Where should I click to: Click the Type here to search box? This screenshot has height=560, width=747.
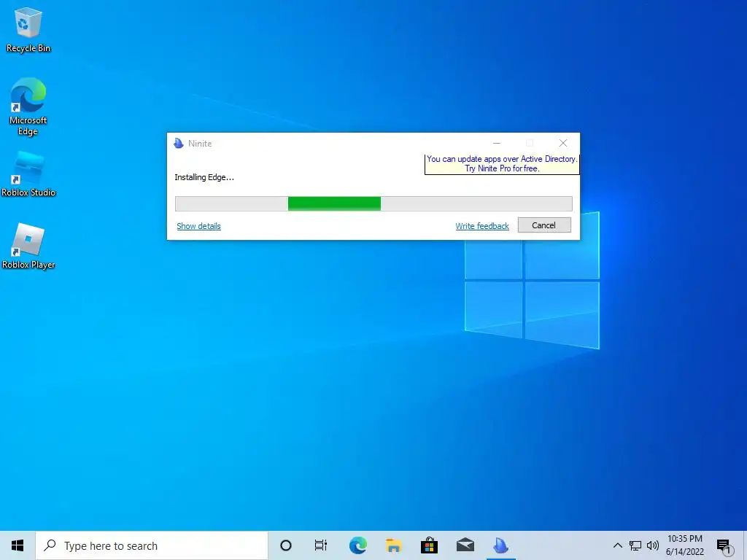coord(152,545)
